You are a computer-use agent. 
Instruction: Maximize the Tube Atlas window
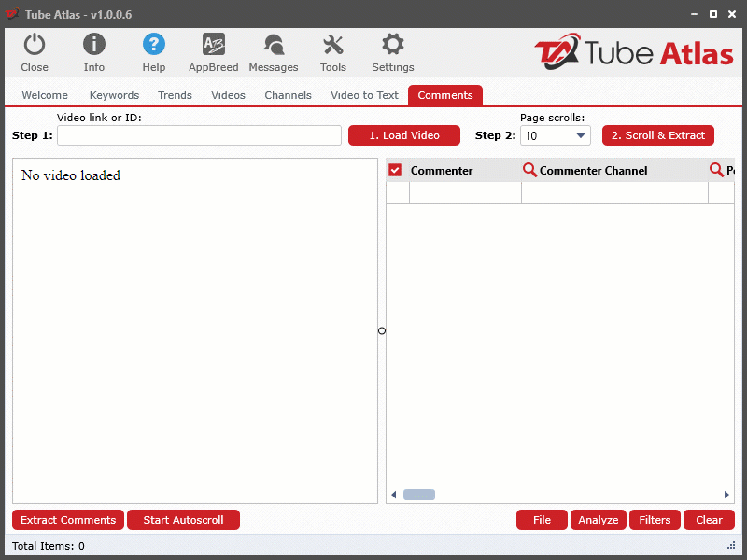[x=713, y=14]
